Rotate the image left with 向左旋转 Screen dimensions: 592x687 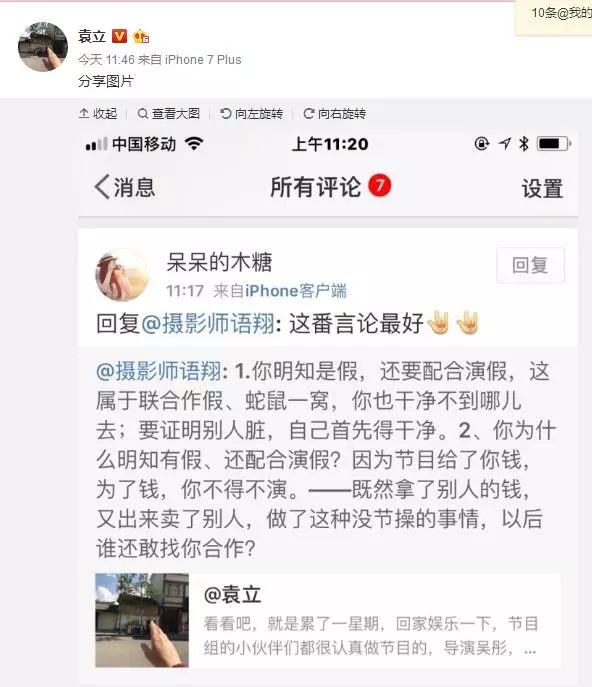point(252,114)
